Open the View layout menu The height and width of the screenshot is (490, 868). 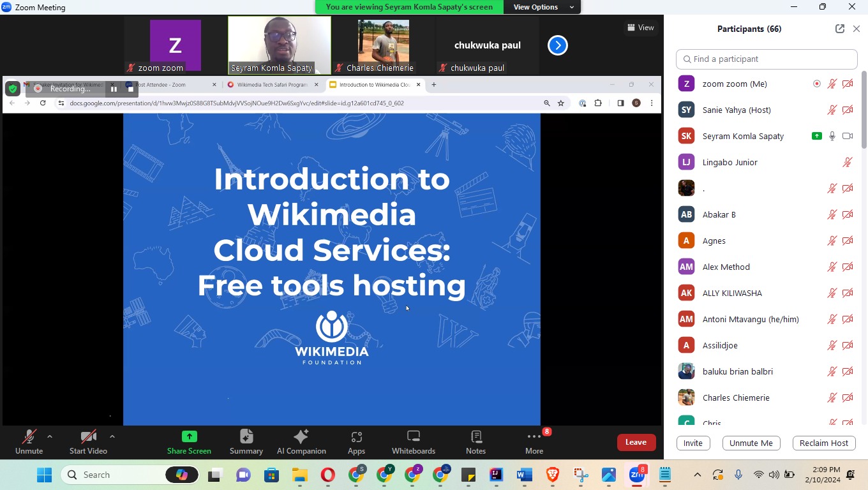641,27
